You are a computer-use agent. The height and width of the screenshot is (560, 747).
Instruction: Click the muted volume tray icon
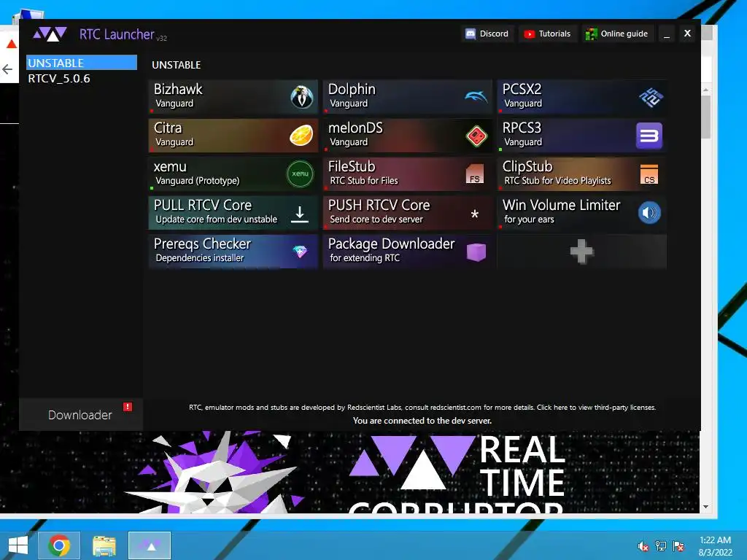[643, 546]
